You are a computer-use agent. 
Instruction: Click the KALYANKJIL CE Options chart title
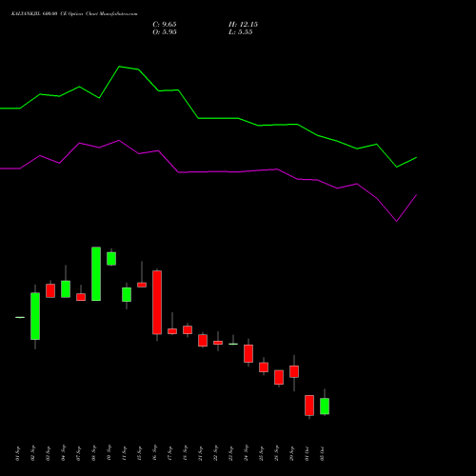pyautogui.click(x=74, y=14)
